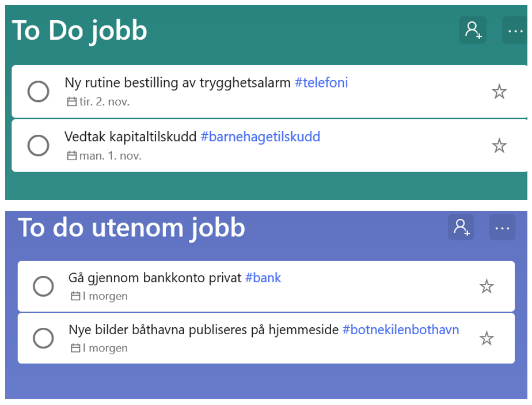Viewport: 532px width, 405px height.
Task: Star the Nye bilder båthavna task
Action: click(487, 338)
